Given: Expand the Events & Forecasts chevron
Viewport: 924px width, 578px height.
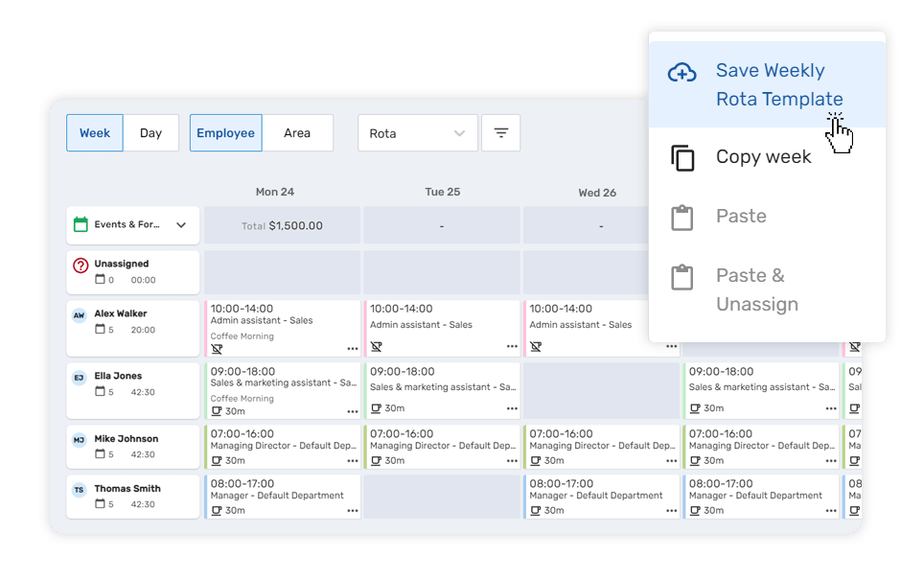Looking at the screenshot, I should (180, 224).
